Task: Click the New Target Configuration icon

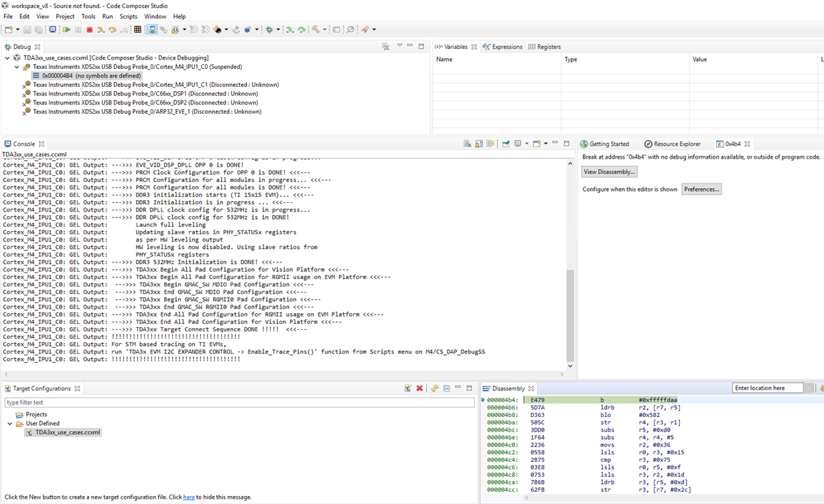Action: pyautogui.click(x=407, y=388)
